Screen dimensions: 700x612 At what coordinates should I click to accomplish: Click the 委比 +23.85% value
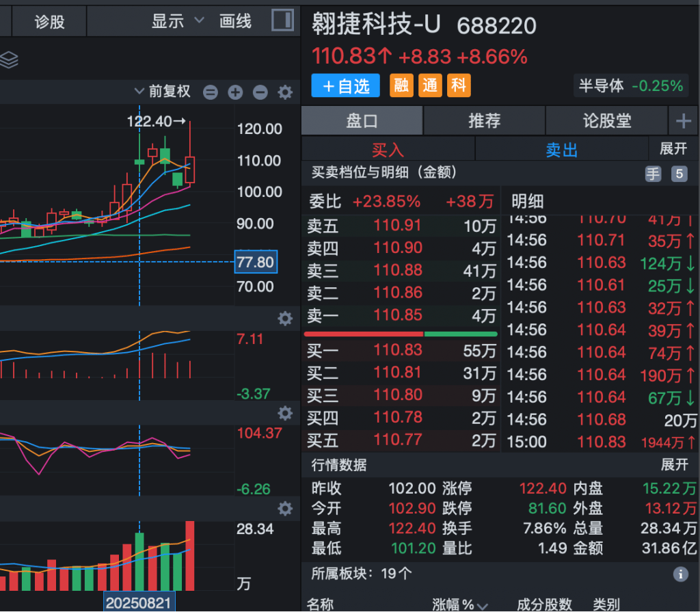point(386,202)
